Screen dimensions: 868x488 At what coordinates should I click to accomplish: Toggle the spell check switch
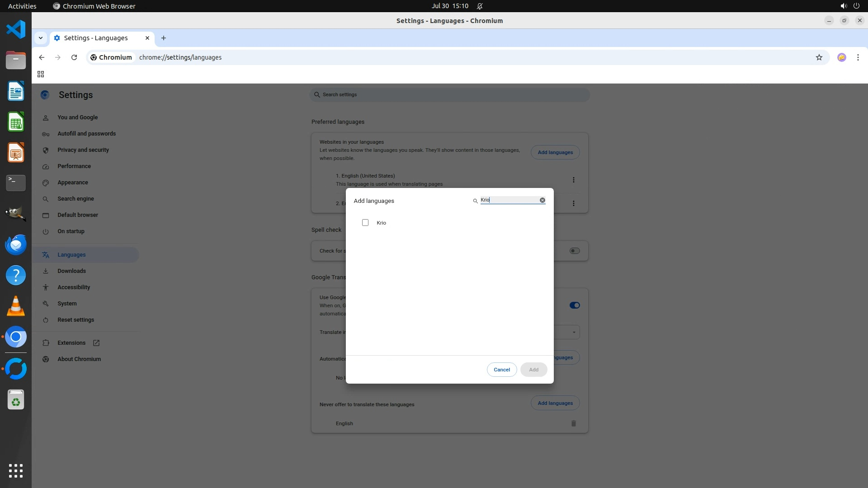574,251
